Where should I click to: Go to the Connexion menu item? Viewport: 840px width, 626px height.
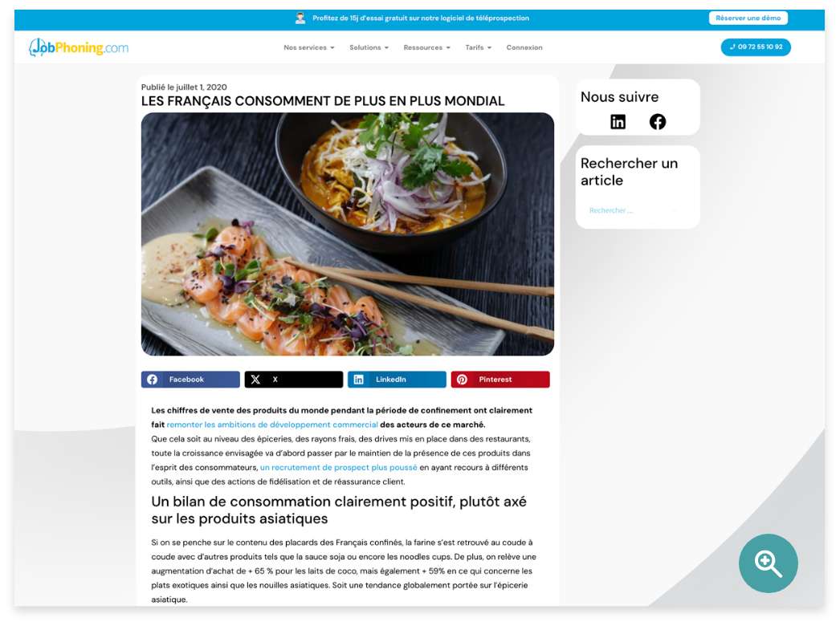point(524,47)
